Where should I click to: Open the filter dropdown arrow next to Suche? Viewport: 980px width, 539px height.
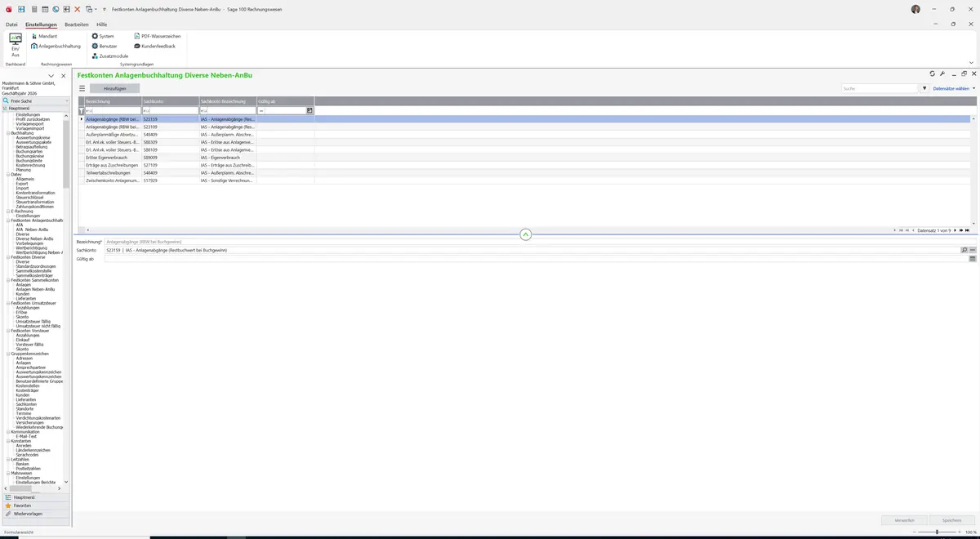coord(924,88)
